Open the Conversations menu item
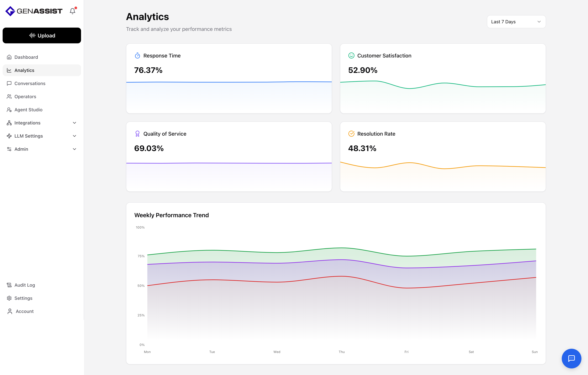This screenshot has height=375, width=588. pos(30,83)
